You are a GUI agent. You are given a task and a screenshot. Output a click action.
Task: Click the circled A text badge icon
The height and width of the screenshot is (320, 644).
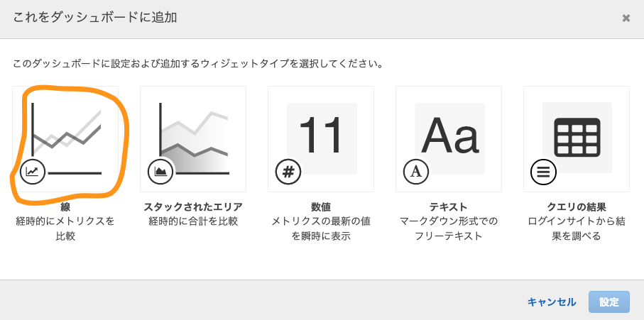click(x=415, y=172)
